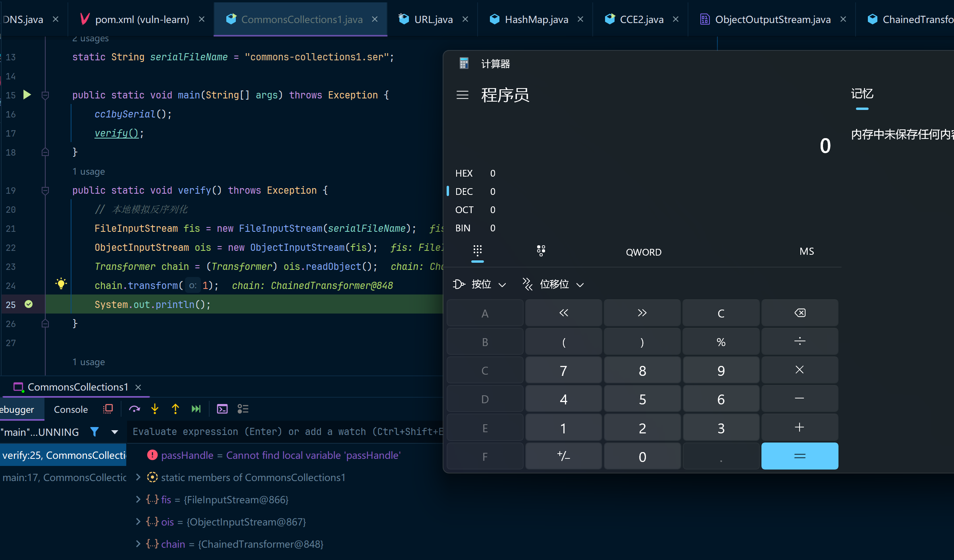954x560 pixels.
Task: Click the Stop debug icon in toolbar
Action: 108,409
